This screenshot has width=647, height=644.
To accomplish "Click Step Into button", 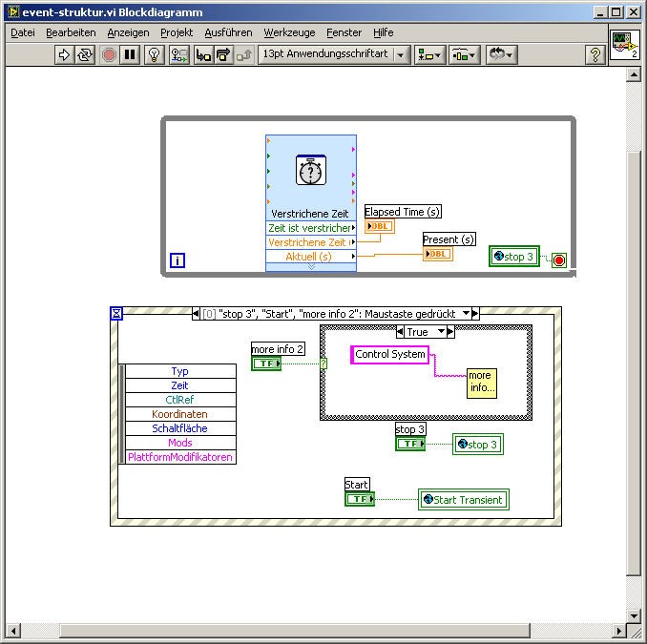I will point(203,54).
